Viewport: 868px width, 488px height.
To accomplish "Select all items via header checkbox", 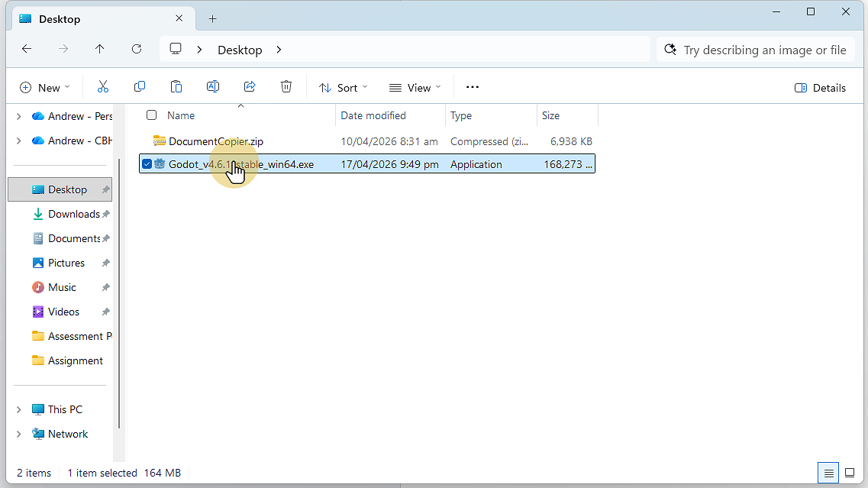I will click(151, 115).
